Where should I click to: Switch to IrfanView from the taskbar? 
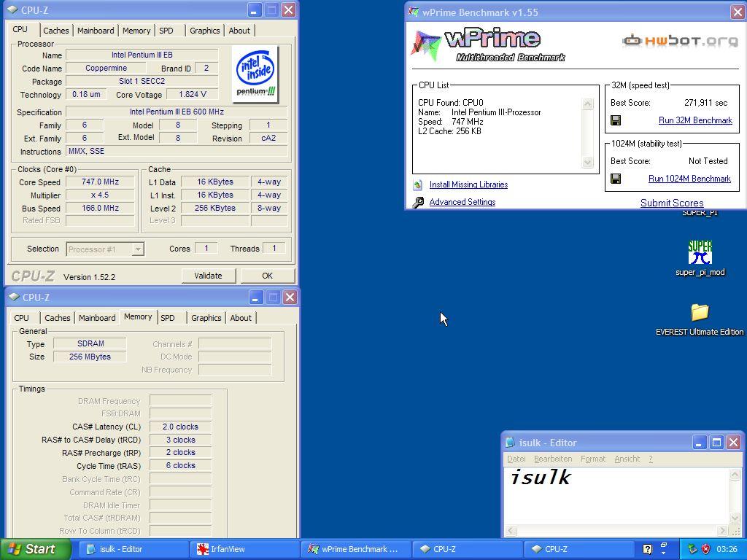click(x=244, y=549)
